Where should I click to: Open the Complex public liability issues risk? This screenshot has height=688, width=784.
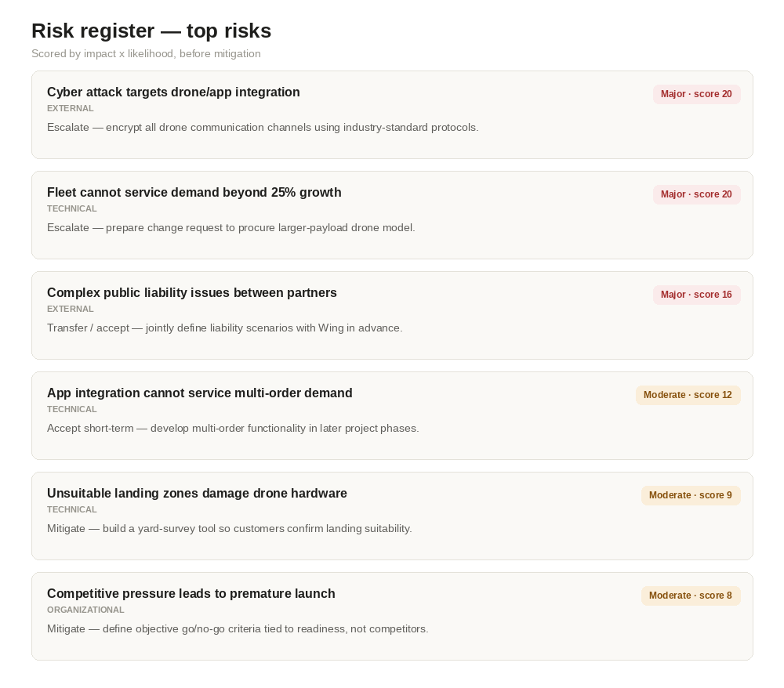click(192, 293)
